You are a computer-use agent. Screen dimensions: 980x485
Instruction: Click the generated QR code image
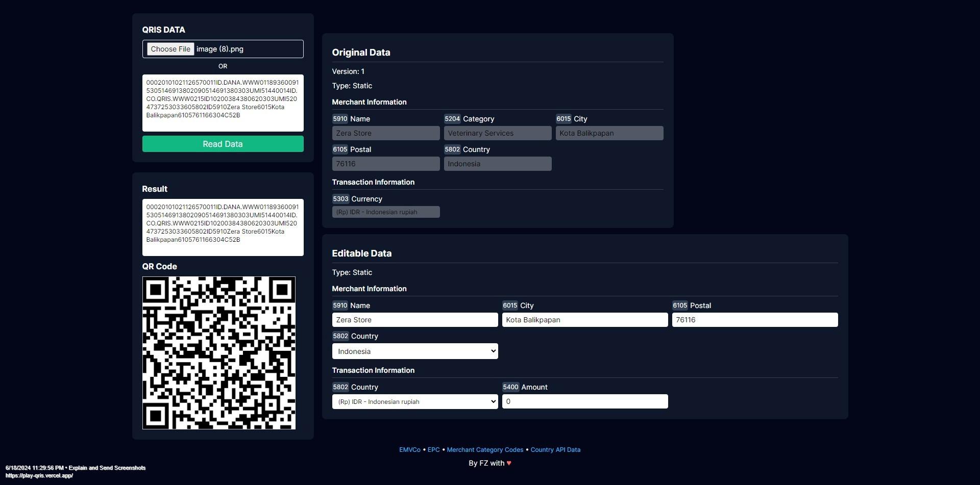pos(218,353)
